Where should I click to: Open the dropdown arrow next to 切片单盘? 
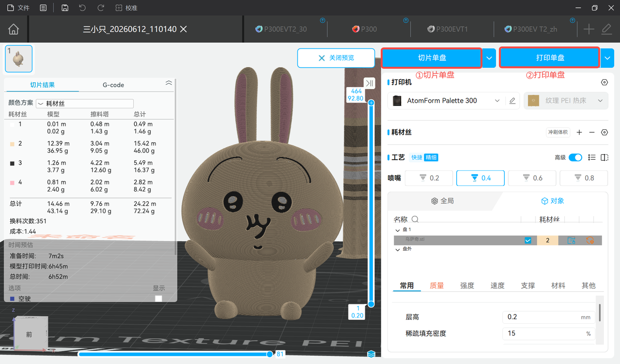point(489,58)
